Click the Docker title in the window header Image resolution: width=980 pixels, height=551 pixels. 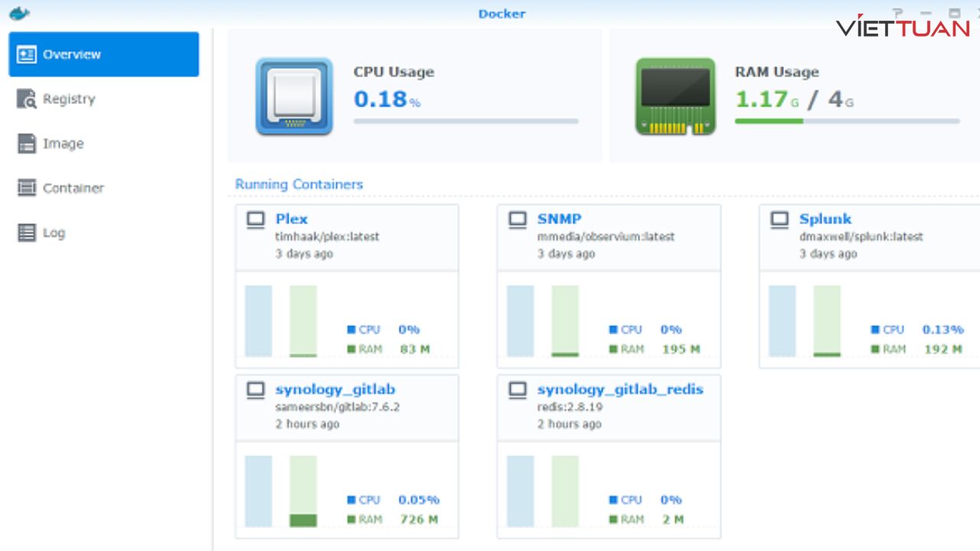click(502, 13)
